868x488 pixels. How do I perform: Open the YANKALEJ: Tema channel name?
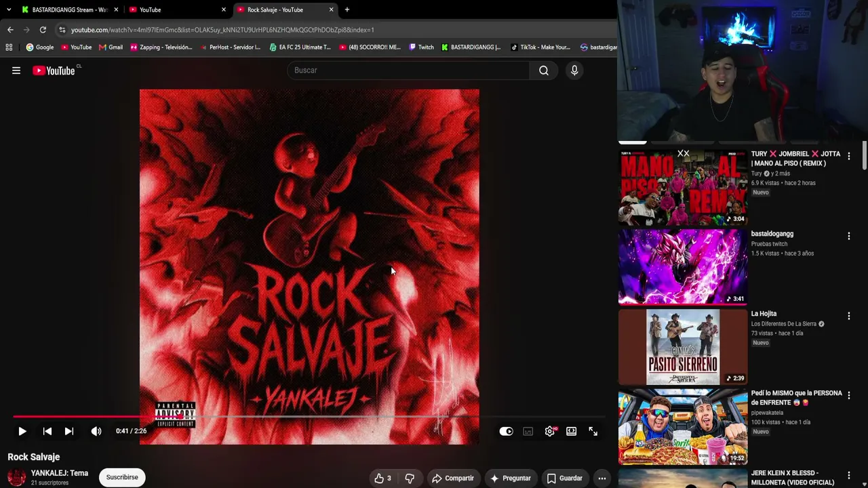click(x=60, y=473)
